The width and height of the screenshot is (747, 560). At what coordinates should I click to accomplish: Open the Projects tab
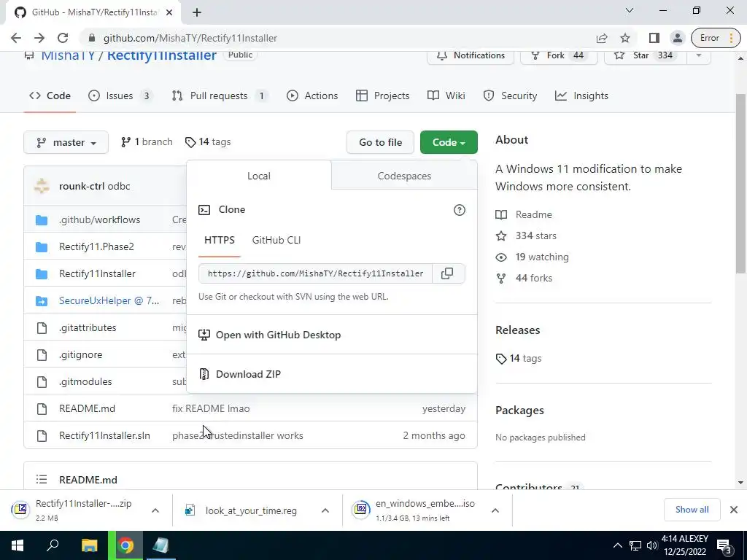pyautogui.click(x=382, y=96)
